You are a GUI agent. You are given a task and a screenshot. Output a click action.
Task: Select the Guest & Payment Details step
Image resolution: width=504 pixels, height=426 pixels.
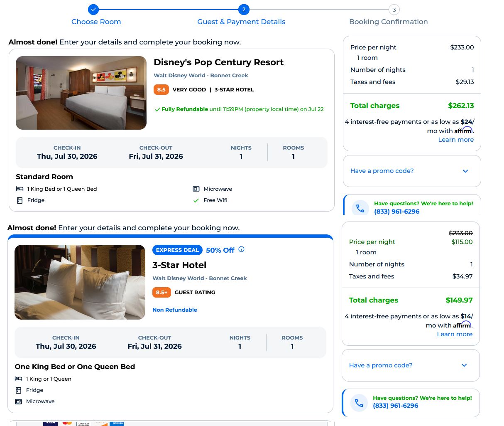click(241, 22)
